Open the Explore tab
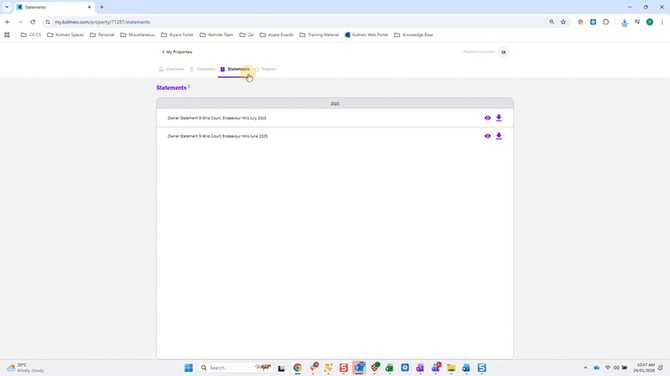 click(x=266, y=69)
